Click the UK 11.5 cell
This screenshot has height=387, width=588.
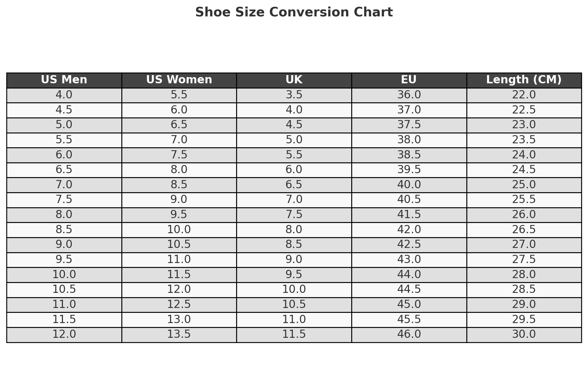coord(294,335)
